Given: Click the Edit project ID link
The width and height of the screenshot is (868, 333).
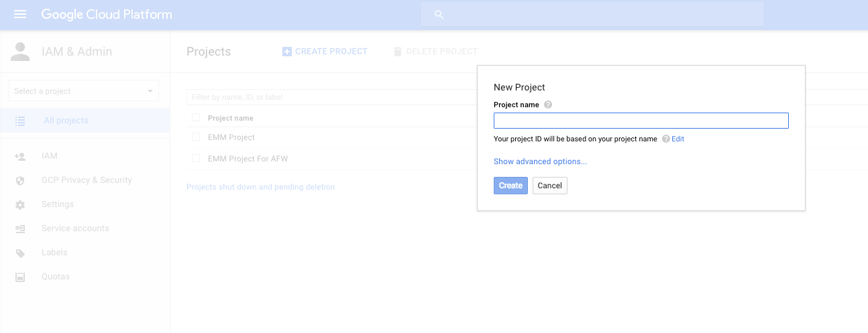Looking at the screenshot, I should [678, 139].
